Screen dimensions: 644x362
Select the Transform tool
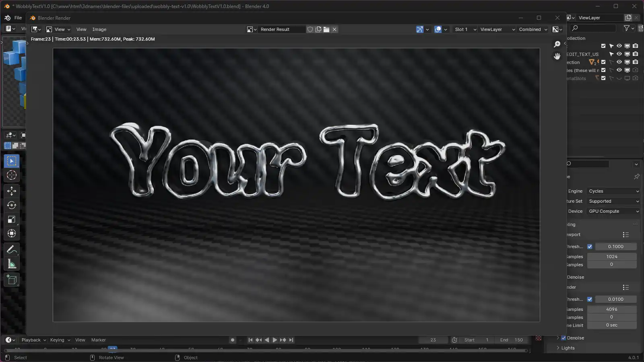pyautogui.click(x=12, y=233)
